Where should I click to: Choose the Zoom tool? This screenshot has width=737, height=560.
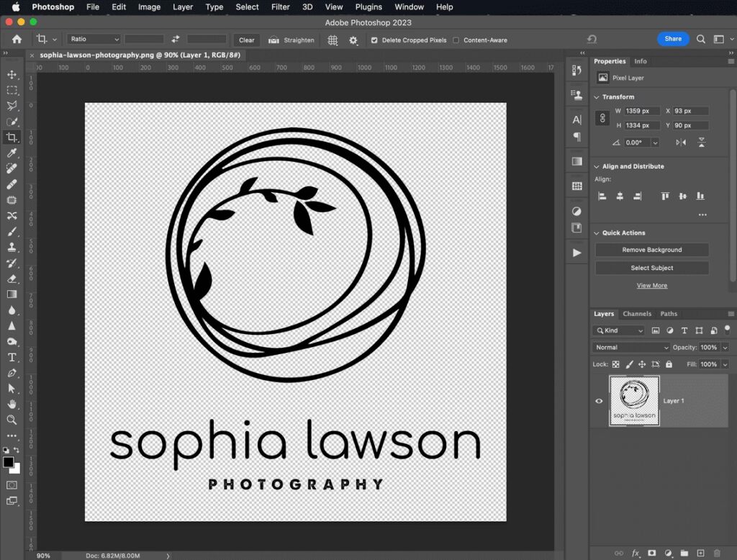pos(12,420)
